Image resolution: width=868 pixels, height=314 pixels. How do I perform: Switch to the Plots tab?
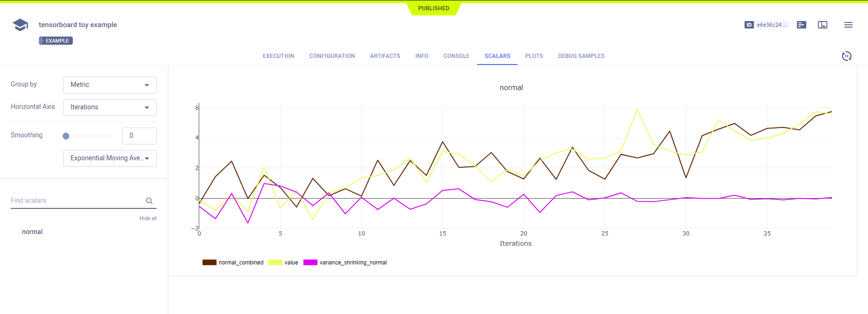(x=534, y=56)
